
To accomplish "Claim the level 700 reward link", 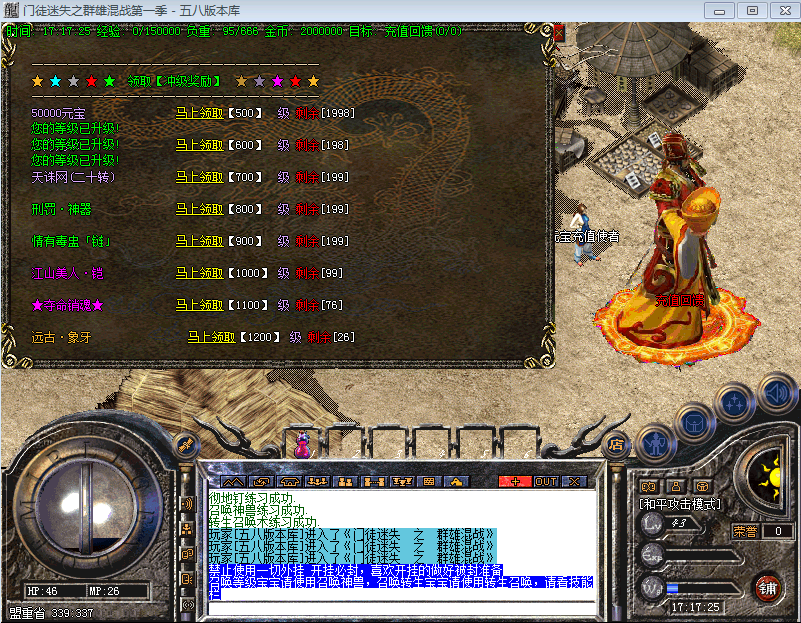I will pyautogui.click(x=199, y=177).
